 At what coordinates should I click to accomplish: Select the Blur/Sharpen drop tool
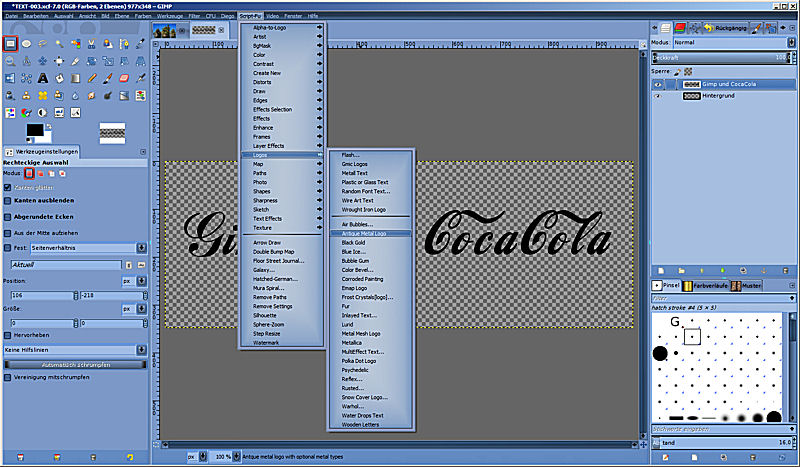pos(76,95)
